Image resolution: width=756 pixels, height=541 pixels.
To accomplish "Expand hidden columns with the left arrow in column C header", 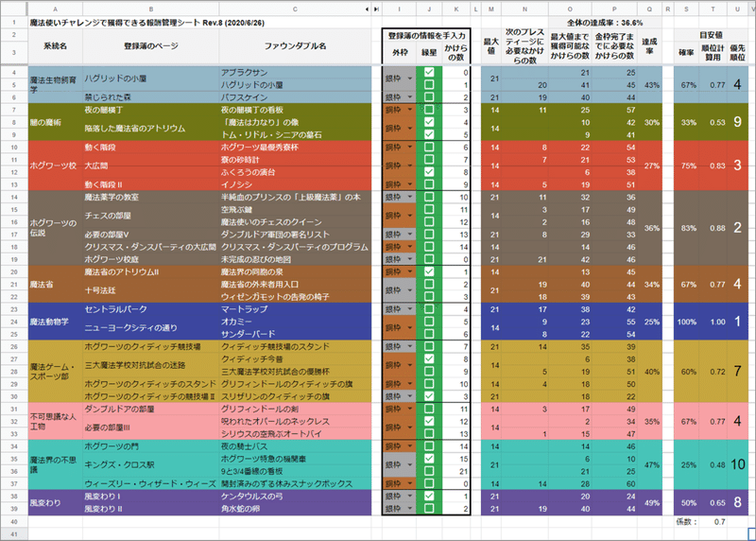I will click(367, 9).
